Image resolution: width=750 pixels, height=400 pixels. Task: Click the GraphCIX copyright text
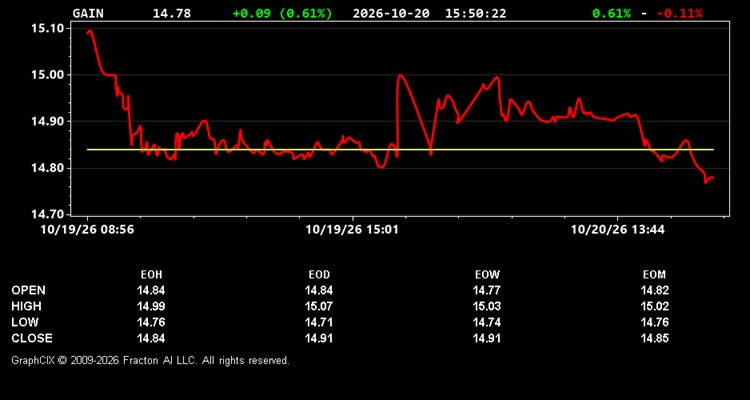point(150,360)
